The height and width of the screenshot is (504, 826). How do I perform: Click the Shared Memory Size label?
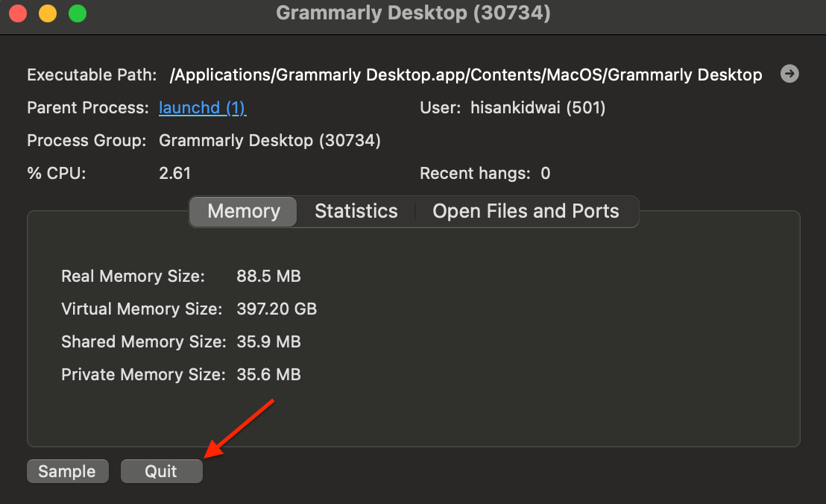(144, 341)
